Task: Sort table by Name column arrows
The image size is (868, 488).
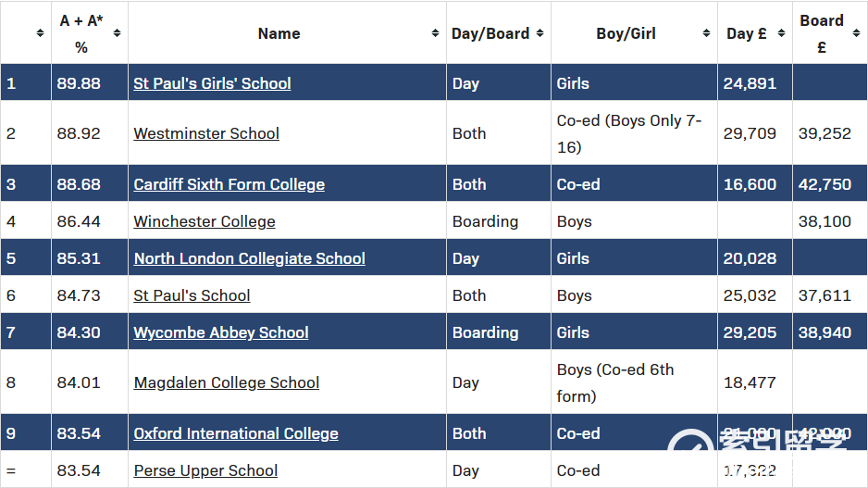Action: (435, 33)
